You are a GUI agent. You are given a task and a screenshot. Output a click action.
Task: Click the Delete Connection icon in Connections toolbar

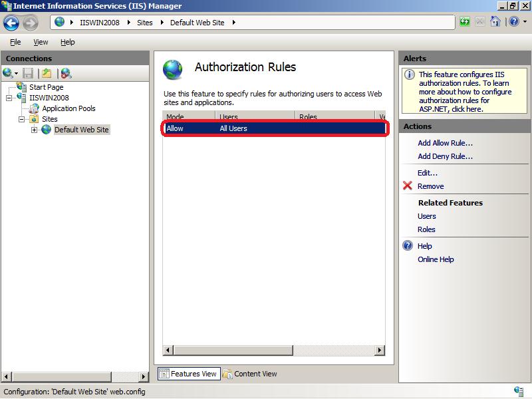click(x=66, y=73)
